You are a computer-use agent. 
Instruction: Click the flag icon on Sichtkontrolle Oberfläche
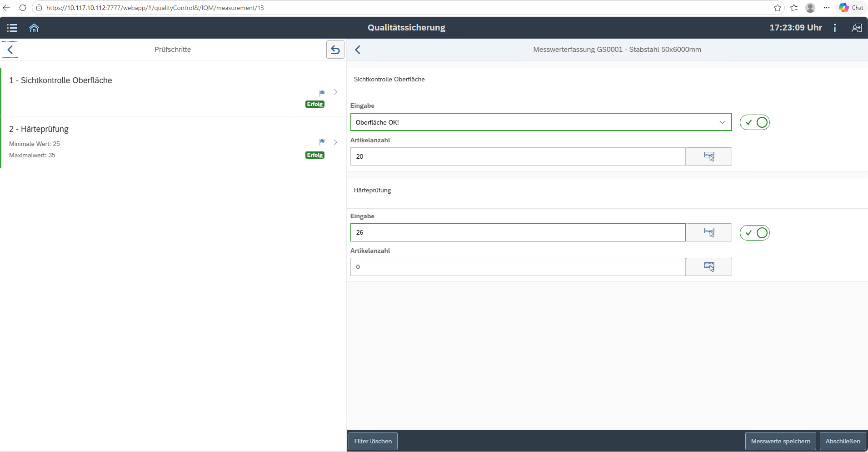[x=322, y=93]
